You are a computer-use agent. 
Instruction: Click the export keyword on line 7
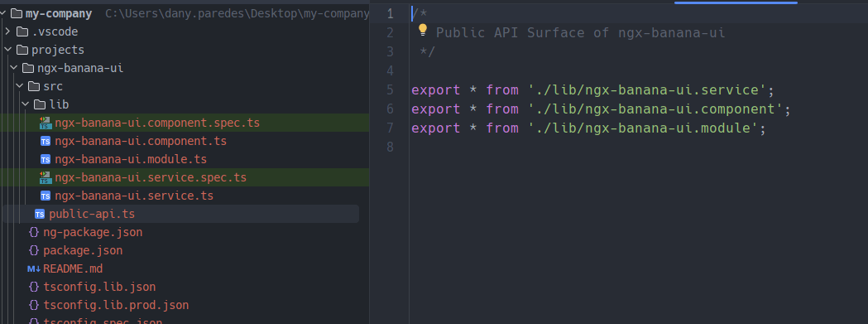point(436,128)
